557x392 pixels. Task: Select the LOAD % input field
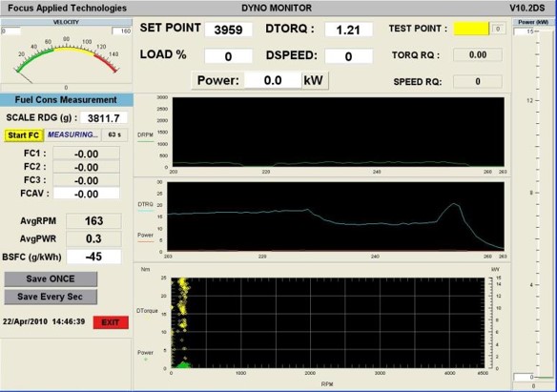228,56
